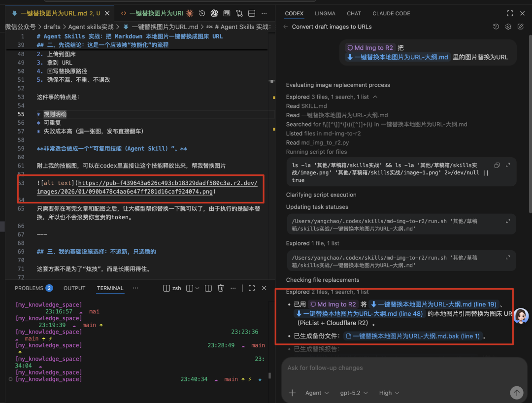Split the terminal with the split icon

[x=207, y=288]
